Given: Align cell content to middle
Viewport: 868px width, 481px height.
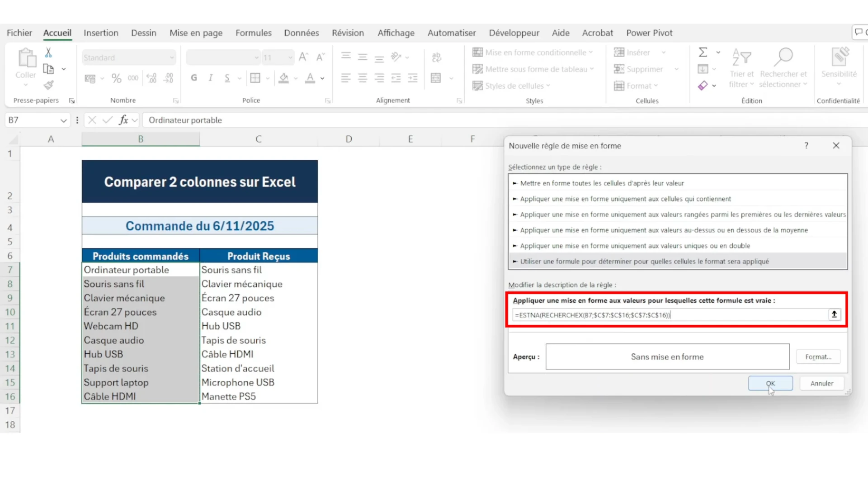Looking at the screenshot, I should coord(363,57).
